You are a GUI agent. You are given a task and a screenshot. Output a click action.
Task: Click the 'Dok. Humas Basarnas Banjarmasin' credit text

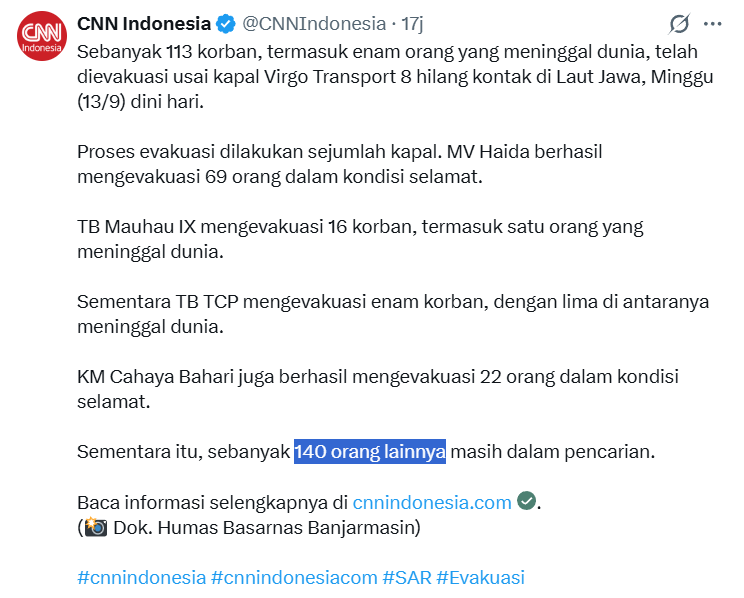(267, 527)
